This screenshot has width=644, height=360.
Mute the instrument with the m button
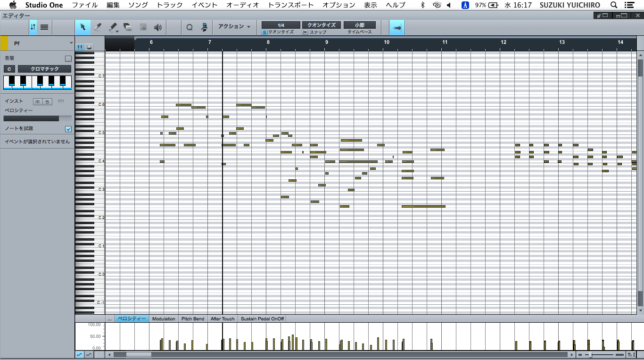[x=37, y=101]
